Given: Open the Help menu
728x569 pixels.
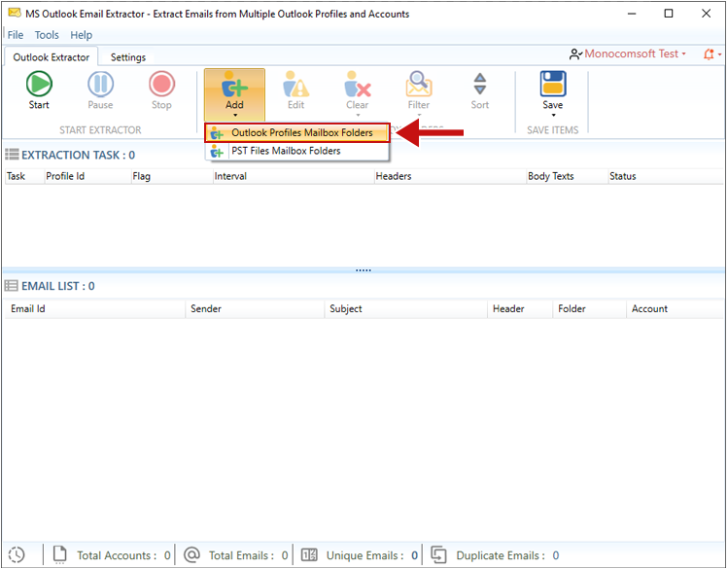Looking at the screenshot, I should pyautogui.click(x=82, y=35).
